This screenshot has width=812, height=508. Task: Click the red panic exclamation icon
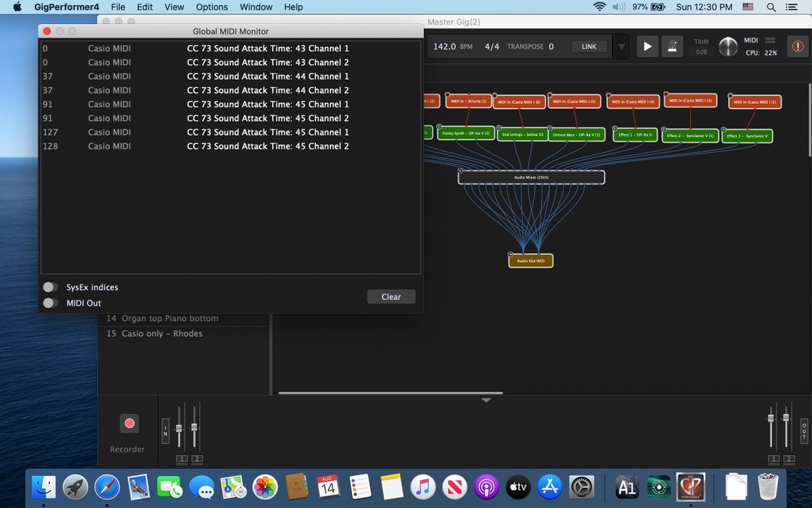pos(798,46)
